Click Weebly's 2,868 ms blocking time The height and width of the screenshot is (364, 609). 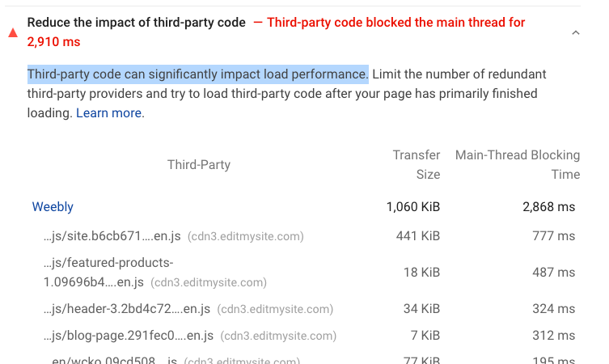point(549,207)
